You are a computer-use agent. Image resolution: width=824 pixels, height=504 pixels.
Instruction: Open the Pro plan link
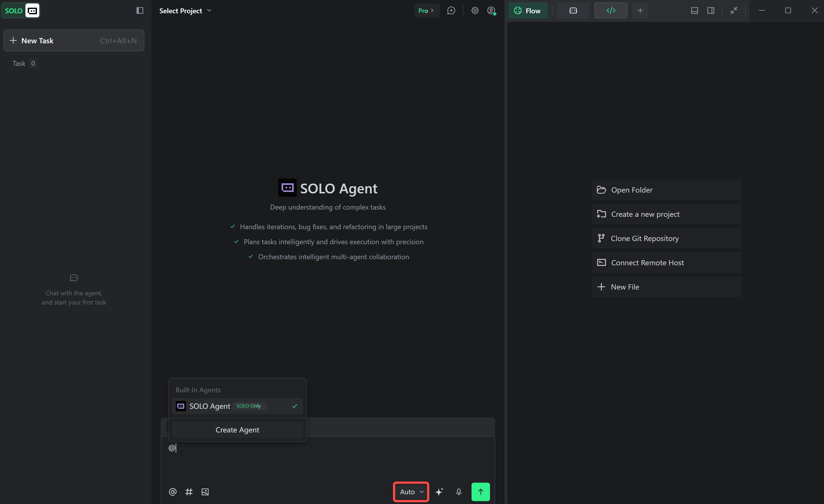[x=426, y=11]
